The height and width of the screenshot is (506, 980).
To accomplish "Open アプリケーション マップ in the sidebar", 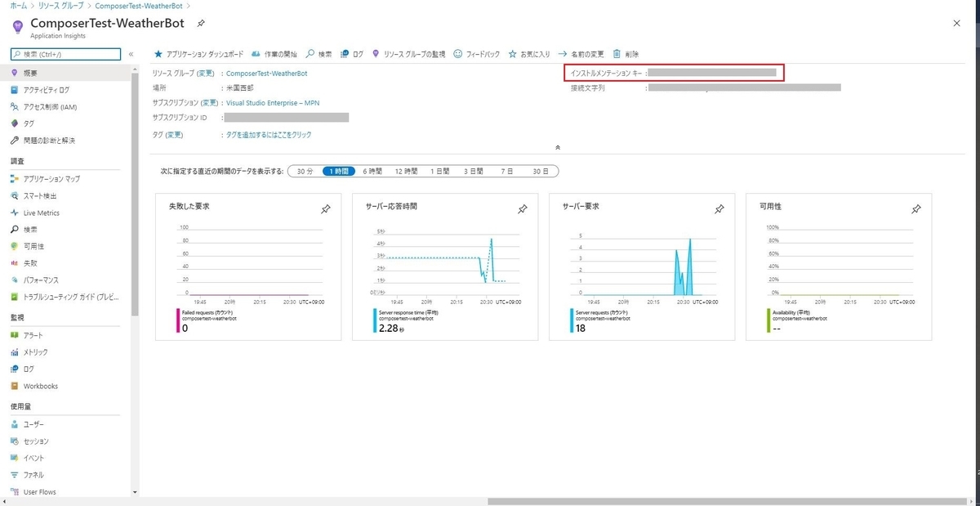I will coord(51,179).
